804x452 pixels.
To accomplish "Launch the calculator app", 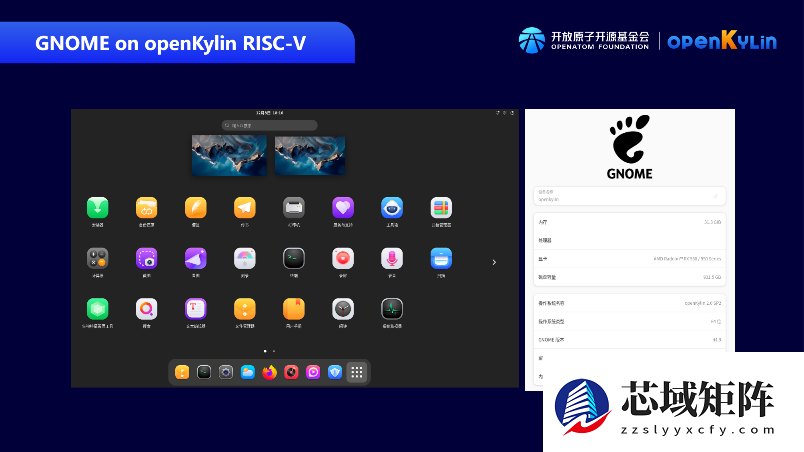I will (x=97, y=259).
